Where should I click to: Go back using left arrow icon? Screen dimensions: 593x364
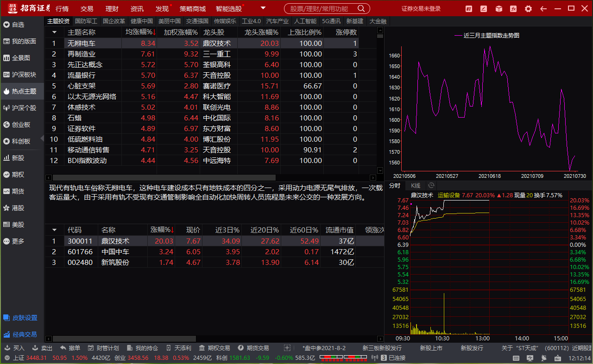click(x=543, y=9)
